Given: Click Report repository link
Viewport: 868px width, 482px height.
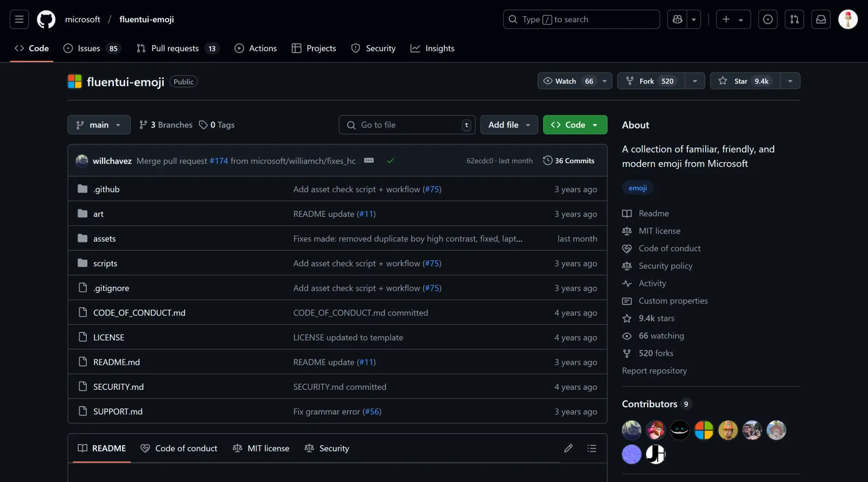Looking at the screenshot, I should [654, 371].
